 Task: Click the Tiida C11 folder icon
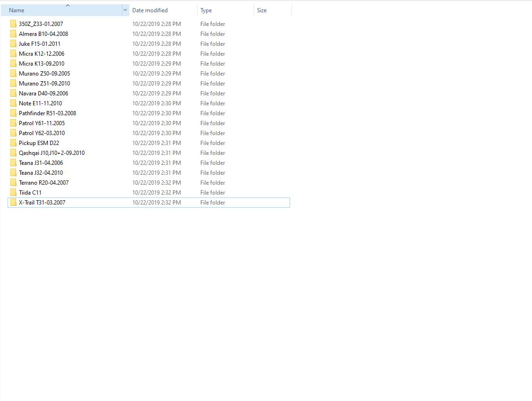click(x=13, y=192)
